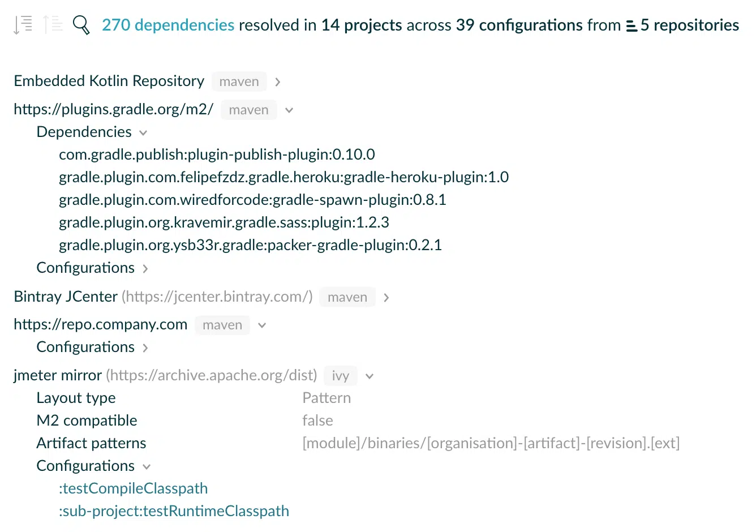Click the repositories icon beside 5 repositories
This screenshot has height=532, width=756.
[632, 26]
